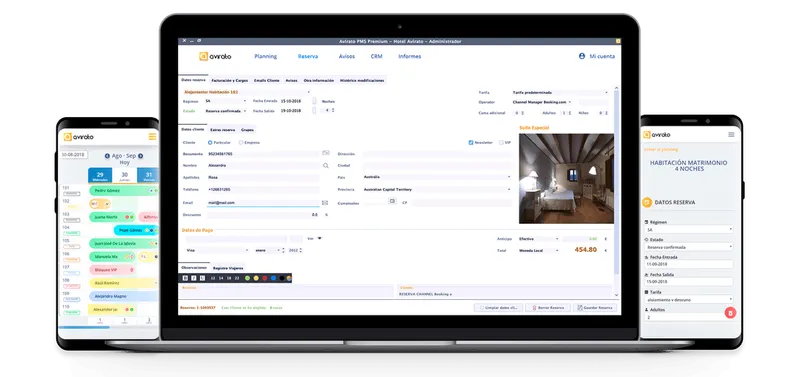This screenshot has height=377, width=800.
Task: Select the Particular client radio button
Action: [210, 142]
